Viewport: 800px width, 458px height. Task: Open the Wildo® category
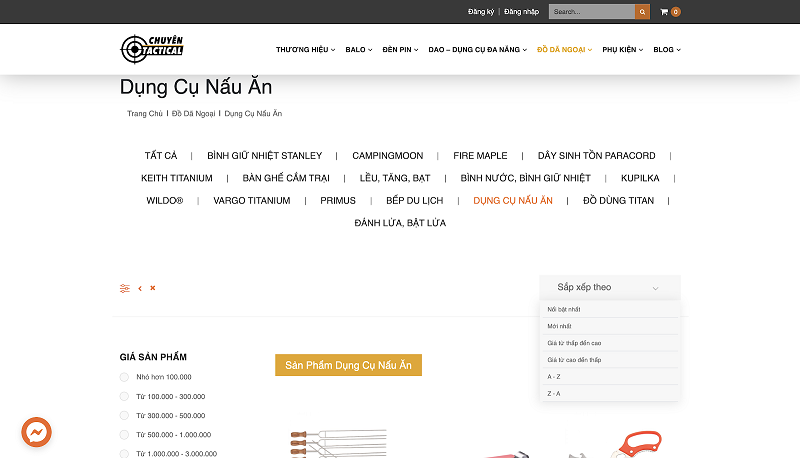[164, 200]
